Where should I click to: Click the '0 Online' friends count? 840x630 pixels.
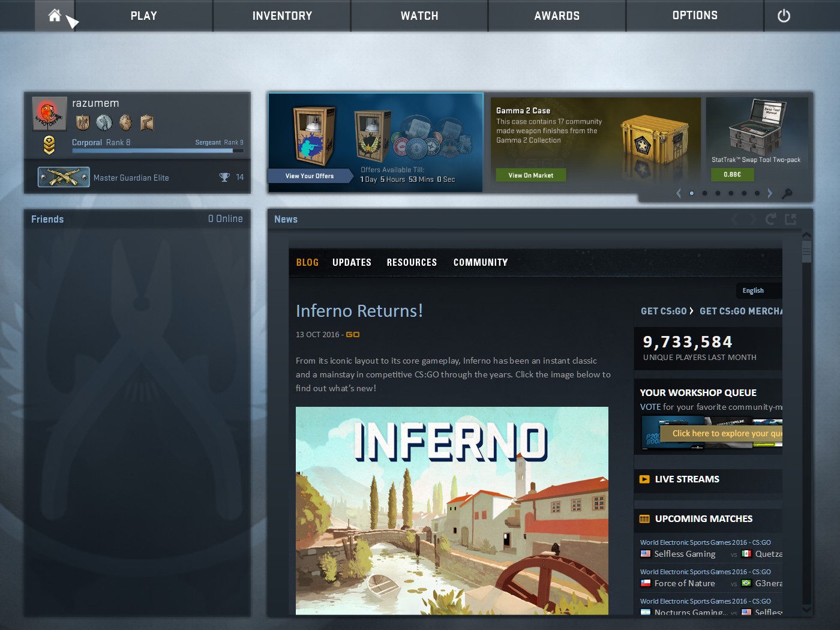226,219
